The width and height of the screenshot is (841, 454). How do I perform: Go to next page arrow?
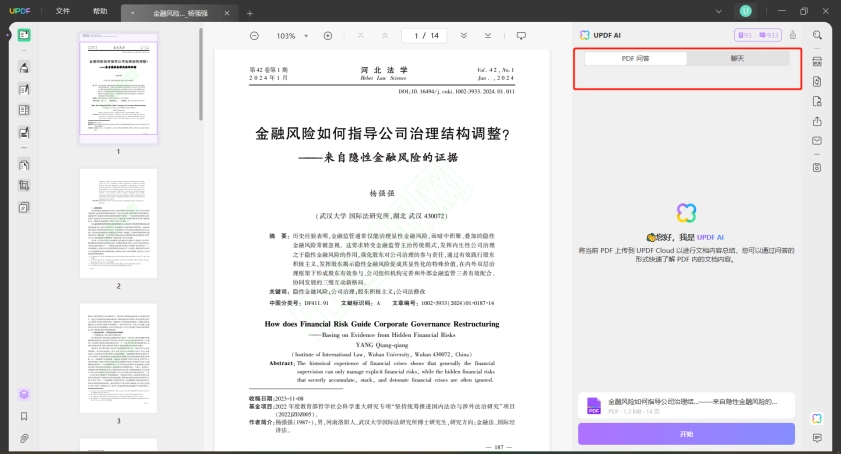(463, 36)
